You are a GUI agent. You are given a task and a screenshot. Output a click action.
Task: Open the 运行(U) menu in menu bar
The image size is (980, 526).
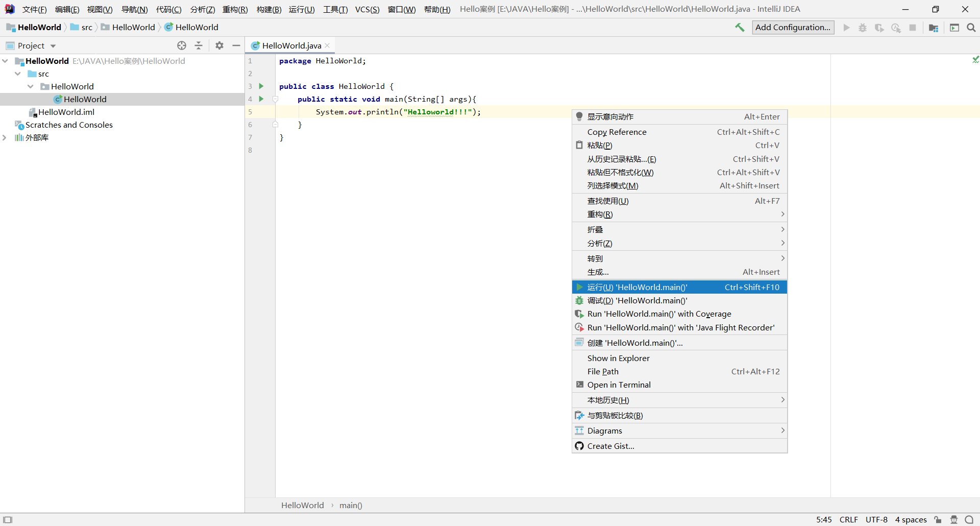[x=302, y=10]
